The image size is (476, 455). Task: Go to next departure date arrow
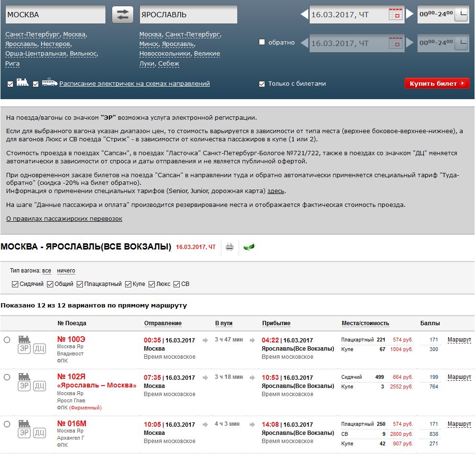[x=409, y=14]
